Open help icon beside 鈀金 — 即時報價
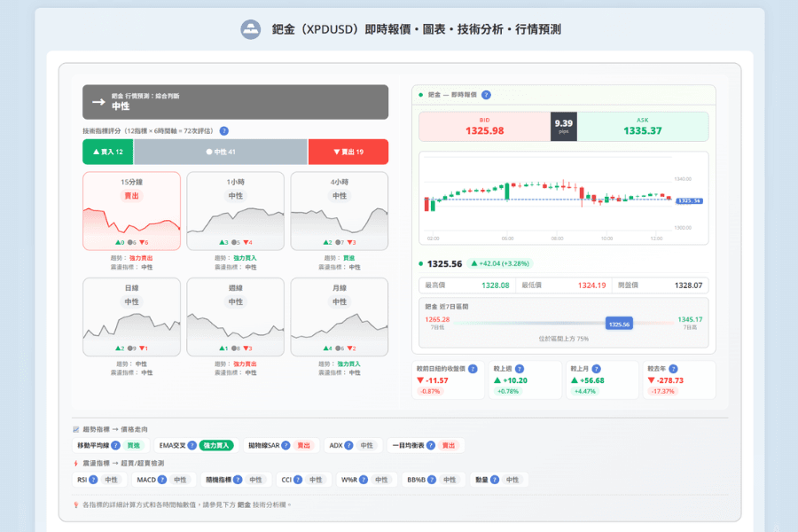 point(486,95)
